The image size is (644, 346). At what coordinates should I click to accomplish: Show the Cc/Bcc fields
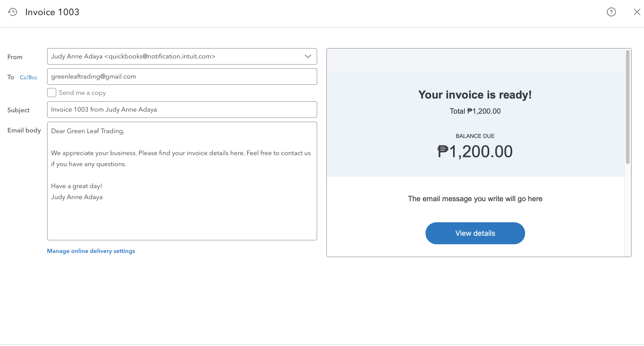28,77
